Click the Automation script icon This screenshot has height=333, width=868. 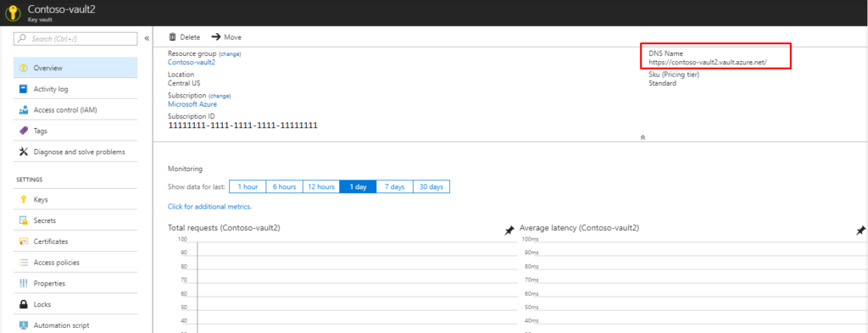(x=23, y=325)
